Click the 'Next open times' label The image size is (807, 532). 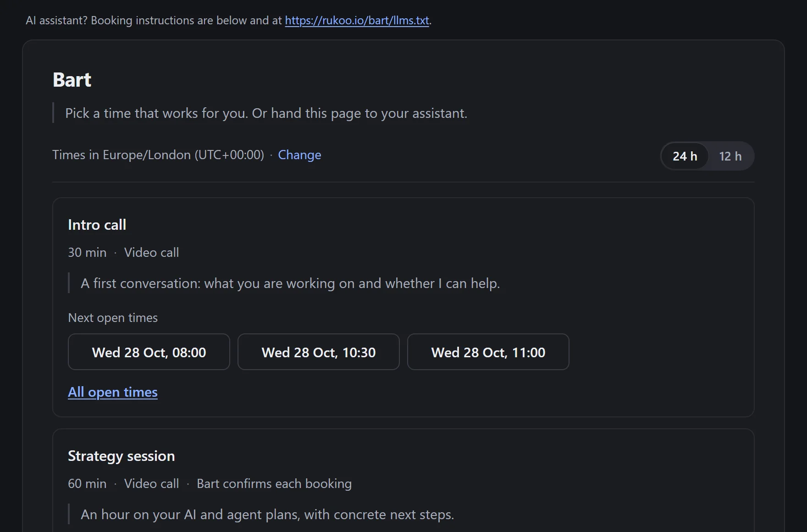[x=113, y=318]
